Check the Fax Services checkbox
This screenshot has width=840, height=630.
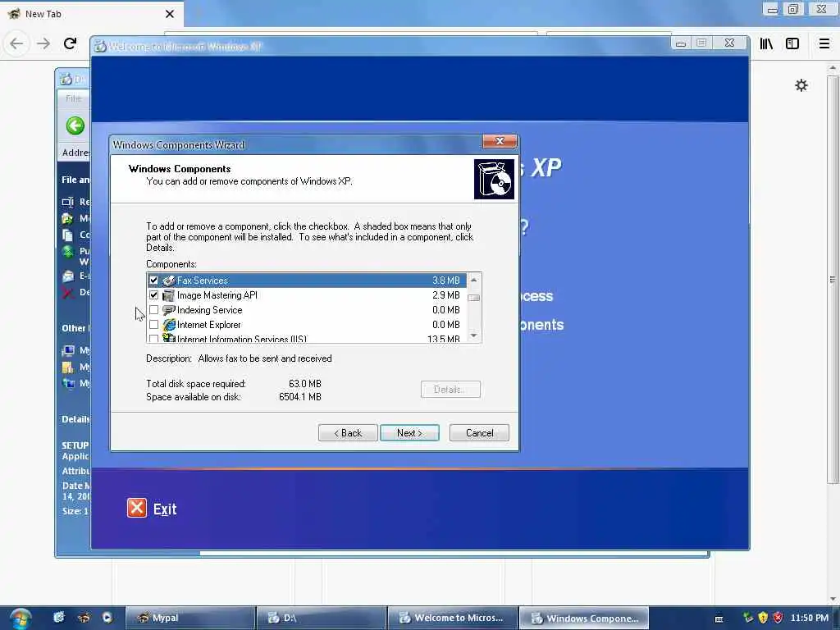[x=153, y=281]
